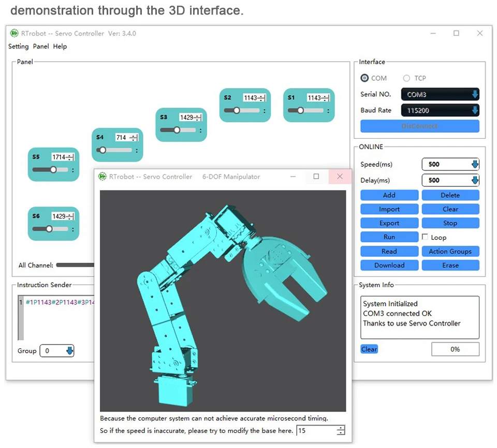Click the Clear button in ONLINE group

click(450, 209)
